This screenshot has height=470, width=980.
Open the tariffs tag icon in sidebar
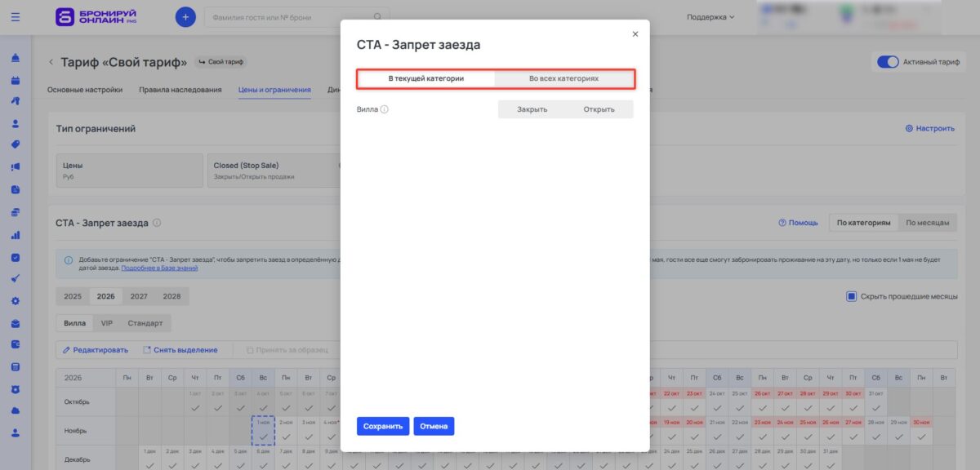point(16,146)
